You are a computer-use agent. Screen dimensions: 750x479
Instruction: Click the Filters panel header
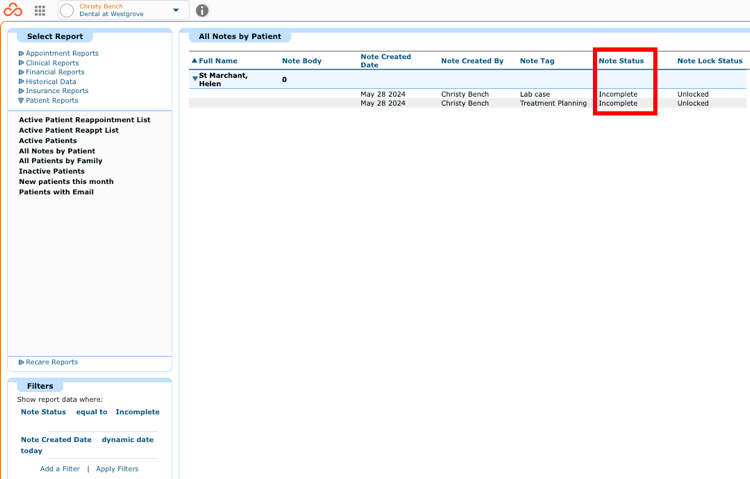click(40, 386)
